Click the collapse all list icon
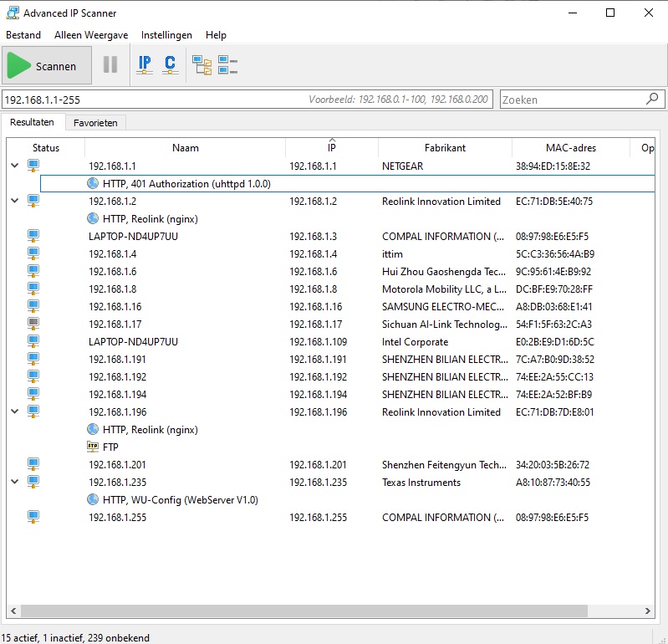Viewport: 668px width, 644px height. [x=227, y=65]
